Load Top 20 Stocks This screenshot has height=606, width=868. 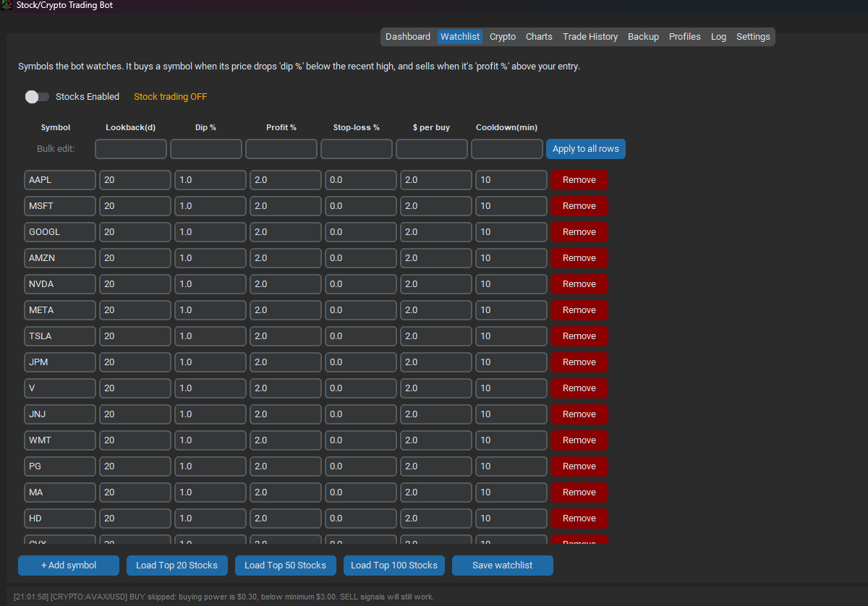pyautogui.click(x=177, y=566)
